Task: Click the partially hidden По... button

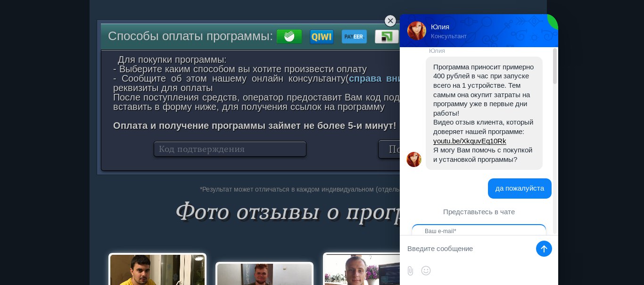Action: pyautogui.click(x=389, y=149)
